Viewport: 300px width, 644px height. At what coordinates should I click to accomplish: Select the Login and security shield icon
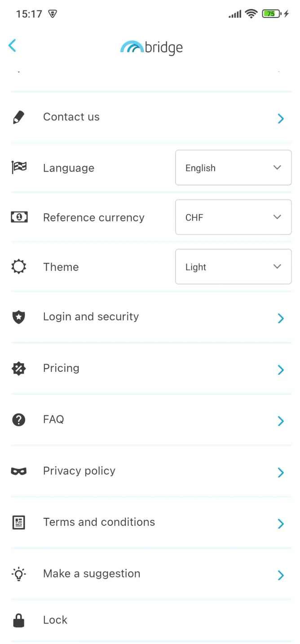(18, 317)
